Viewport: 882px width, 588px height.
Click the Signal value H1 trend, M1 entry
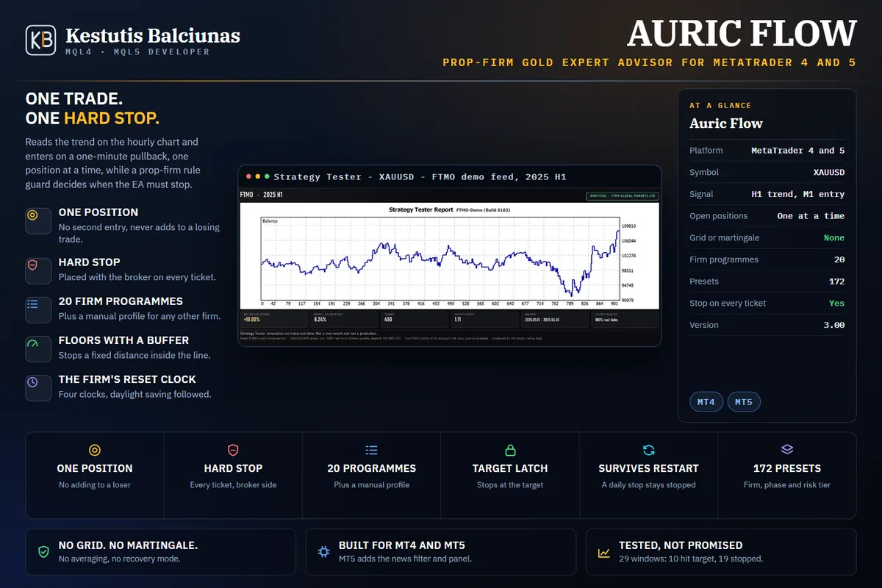tap(797, 194)
